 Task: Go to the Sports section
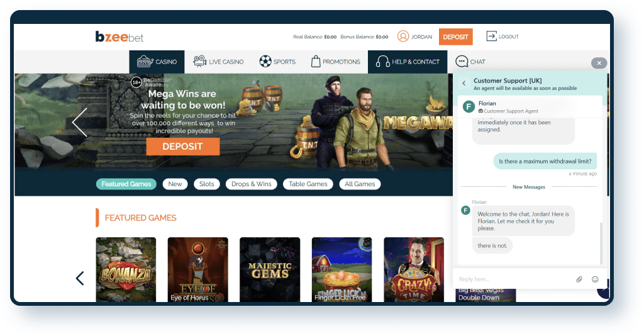click(x=277, y=62)
